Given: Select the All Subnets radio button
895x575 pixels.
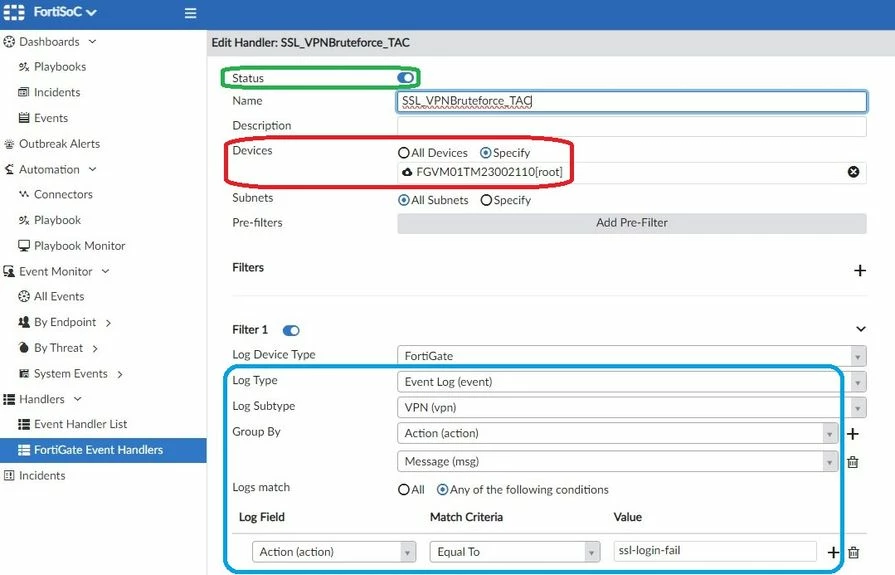Looking at the screenshot, I should (404, 200).
